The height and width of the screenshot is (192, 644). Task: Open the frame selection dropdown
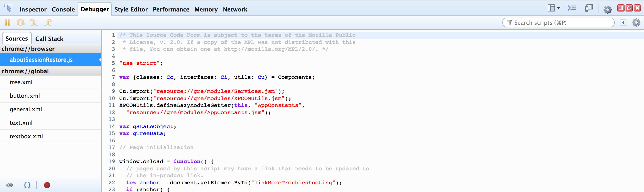coord(554,8)
